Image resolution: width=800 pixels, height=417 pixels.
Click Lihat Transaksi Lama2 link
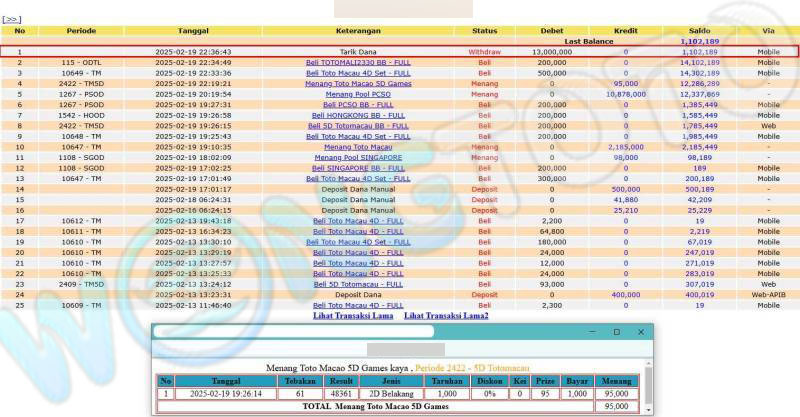pyautogui.click(x=446, y=316)
